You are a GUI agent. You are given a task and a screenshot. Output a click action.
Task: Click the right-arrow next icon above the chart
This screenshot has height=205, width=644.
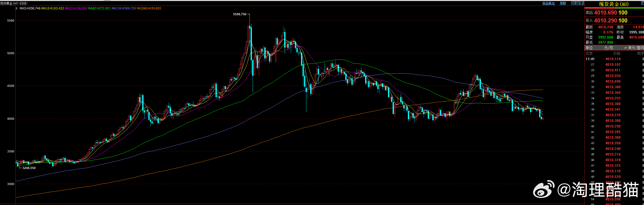point(577,3)
